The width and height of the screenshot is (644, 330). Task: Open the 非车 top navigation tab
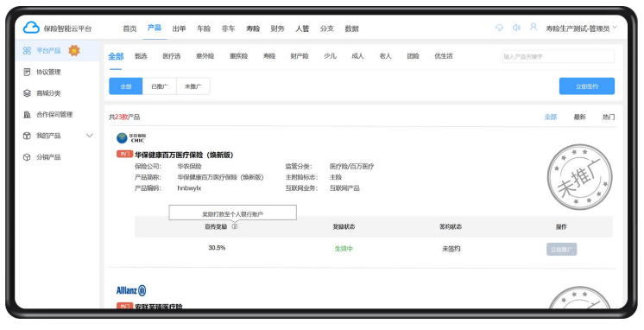coord(229,29)
